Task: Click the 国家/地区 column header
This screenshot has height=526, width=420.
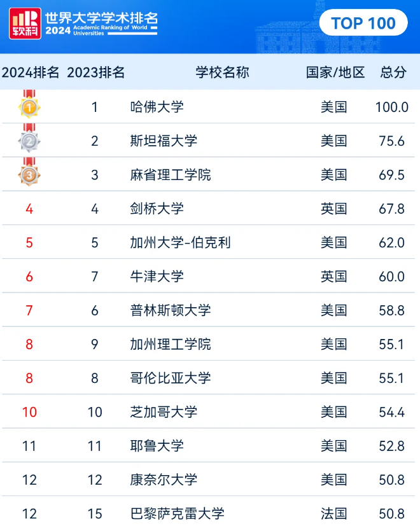Action: coord(335,73)
